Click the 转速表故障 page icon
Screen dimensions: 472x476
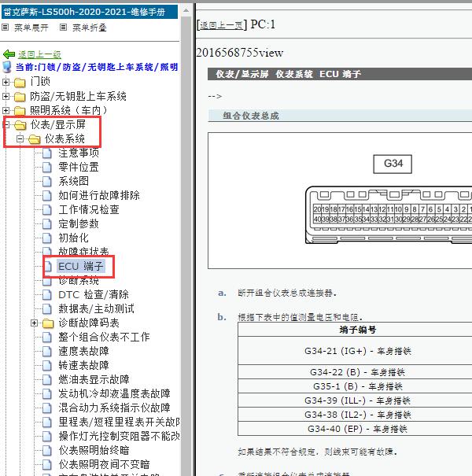[x=47, y=366]
